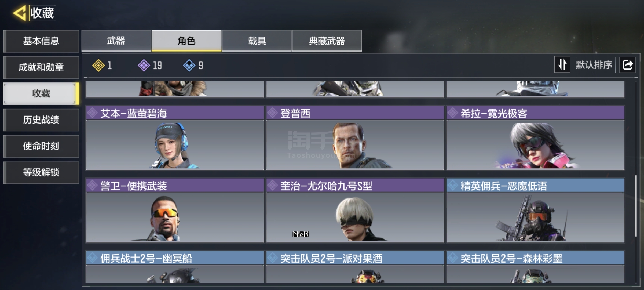Select the 希拉-霓光极客 character thumbnail
Image resolution: width=644 pixels, height=290 pixels.
coord(536,145)
